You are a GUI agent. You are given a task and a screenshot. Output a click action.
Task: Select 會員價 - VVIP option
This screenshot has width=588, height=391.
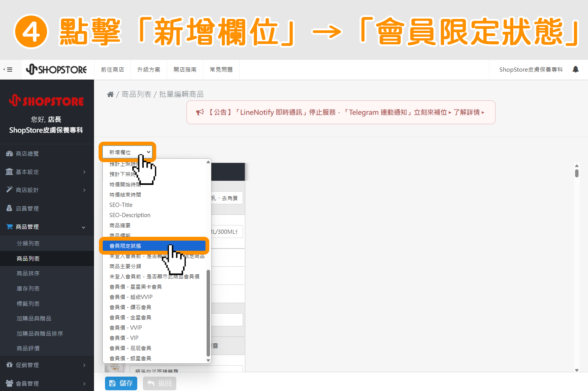[x=155, y=328]
